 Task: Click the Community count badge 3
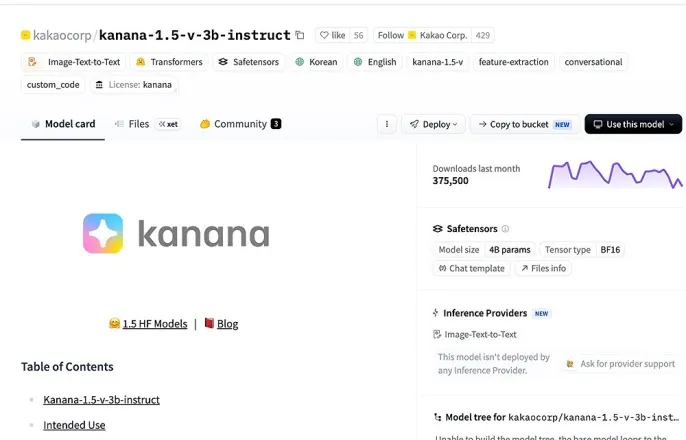pyautogui.click(x=276, y=124)
